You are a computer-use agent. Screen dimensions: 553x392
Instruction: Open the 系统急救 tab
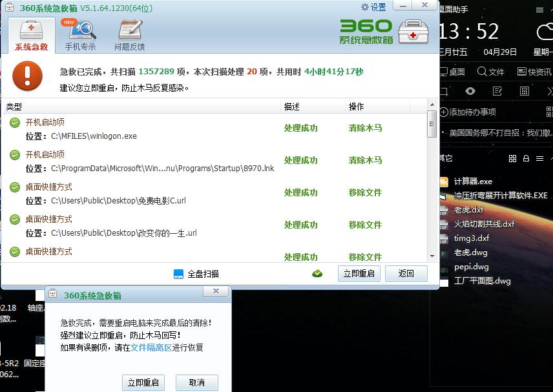coord(32,36)
